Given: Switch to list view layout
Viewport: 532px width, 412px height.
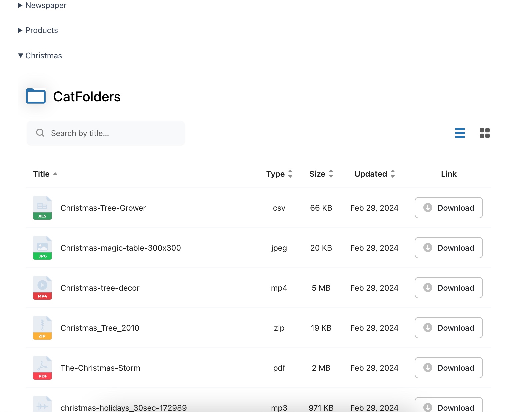Looking at the screenshot, I should coord(460,133).
